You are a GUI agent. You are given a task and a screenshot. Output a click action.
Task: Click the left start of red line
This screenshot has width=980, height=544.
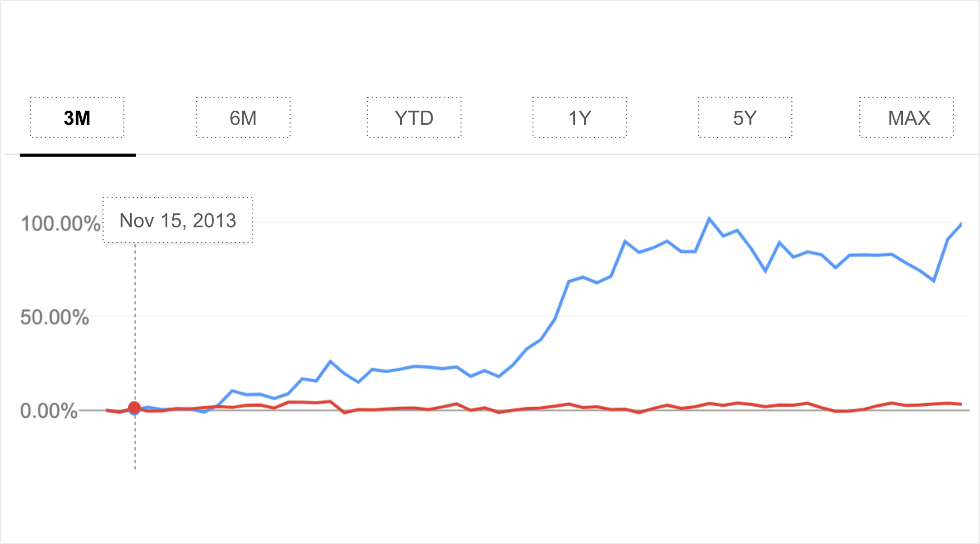pyautogui.click(x=108, y=410)
